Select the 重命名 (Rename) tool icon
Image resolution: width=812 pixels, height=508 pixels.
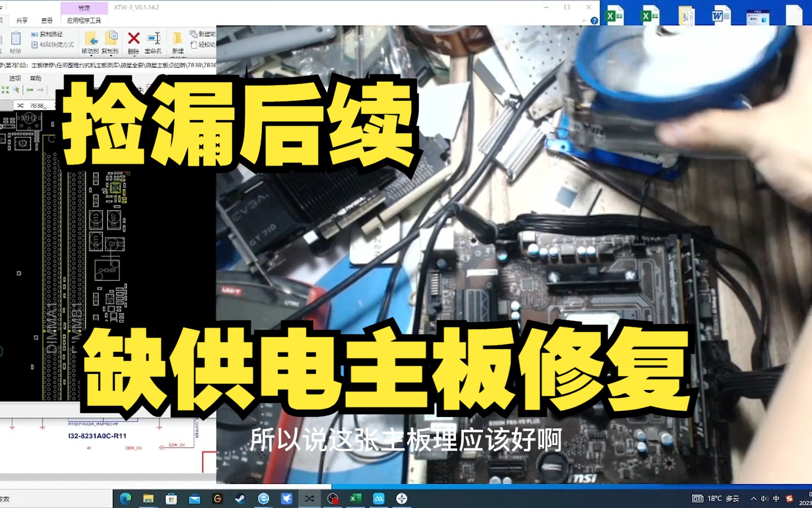click(x=152, y=37)
